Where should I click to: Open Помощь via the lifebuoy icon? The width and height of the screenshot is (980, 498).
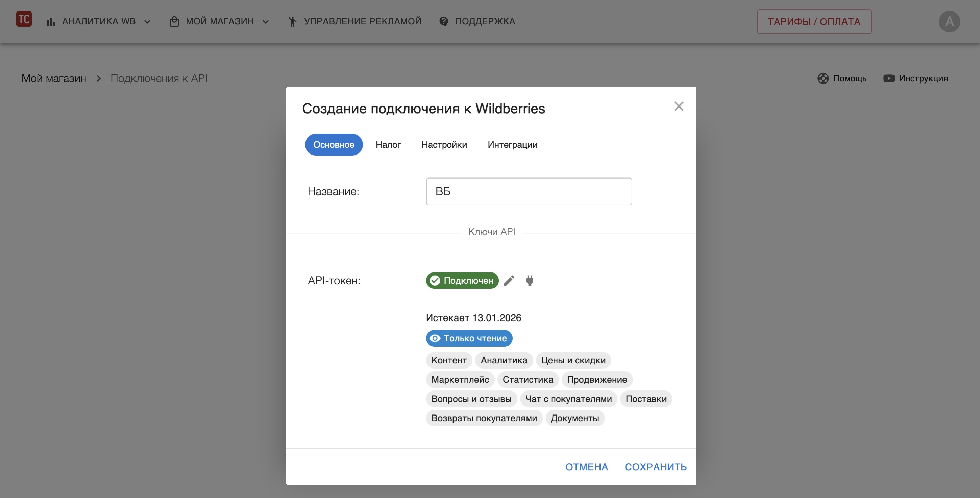pos(824,78)
